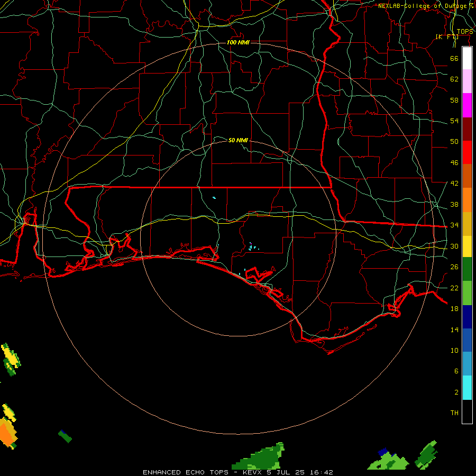Select the light green legend swatch
Screen dimensions: 476x476
tap(467, 293)
